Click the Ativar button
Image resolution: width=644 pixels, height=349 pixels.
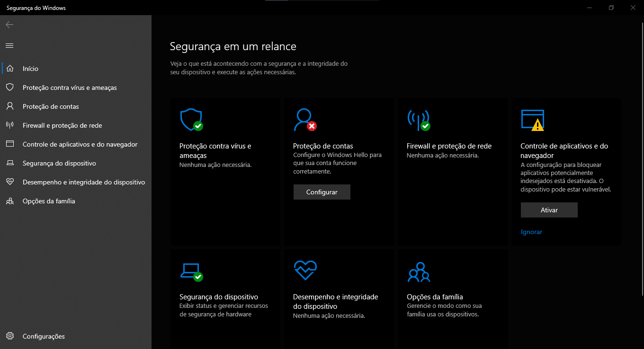(549, 210)
